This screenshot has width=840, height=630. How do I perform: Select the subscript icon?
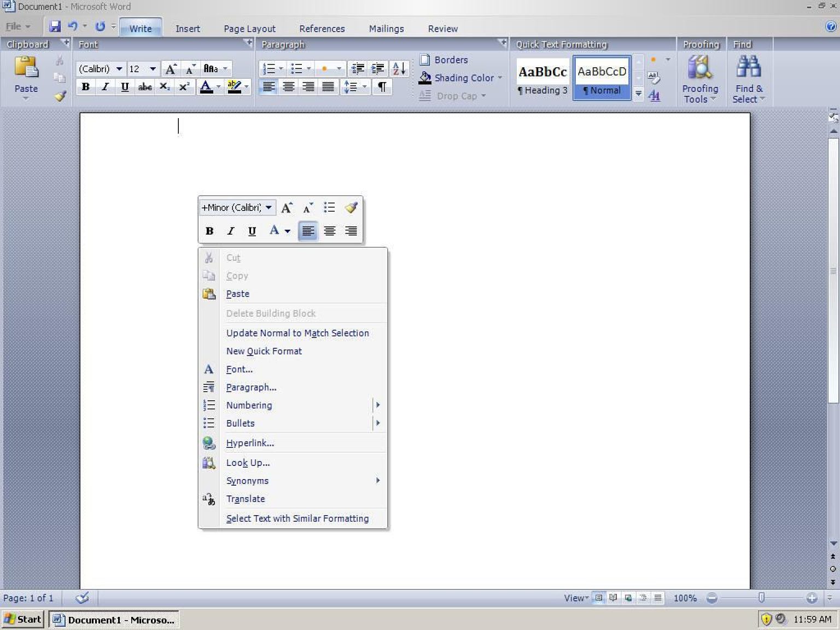(165, 86)
